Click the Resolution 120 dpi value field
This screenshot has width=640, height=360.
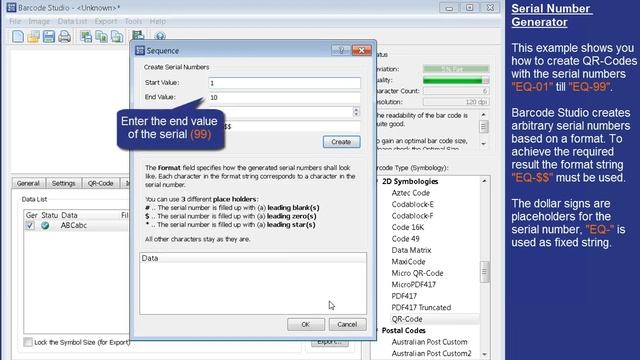[x=456, y=102]
